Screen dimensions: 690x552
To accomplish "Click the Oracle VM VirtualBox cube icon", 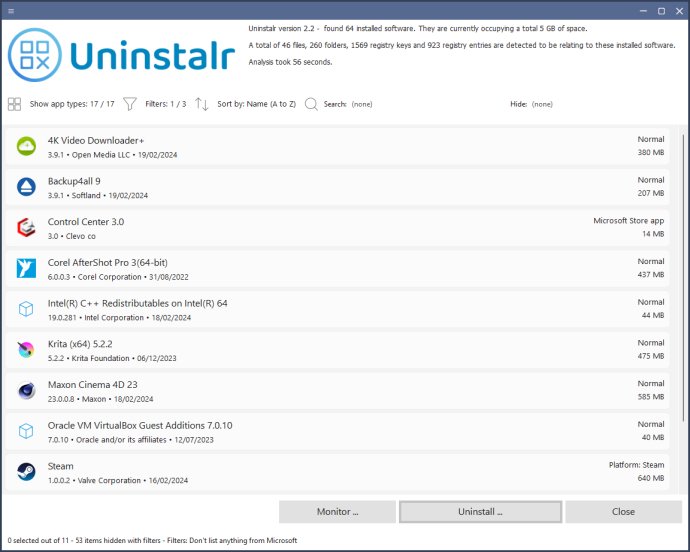I will [26, 431].
